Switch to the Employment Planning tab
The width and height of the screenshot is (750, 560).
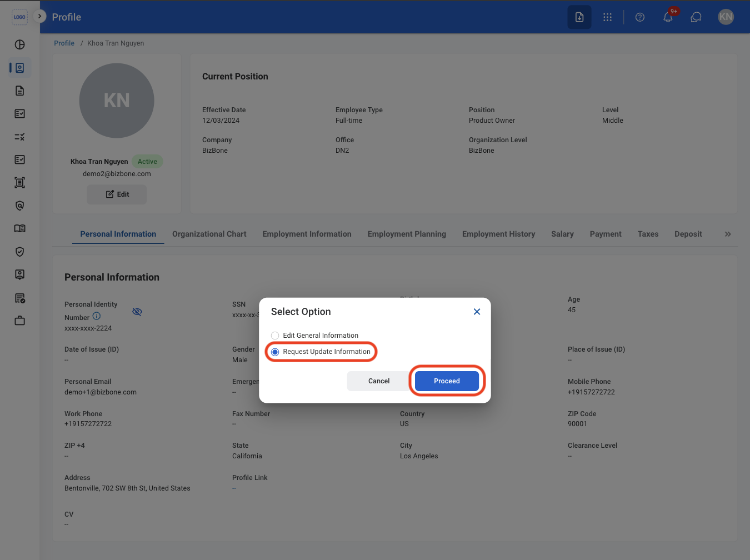[x=407, y=234]
